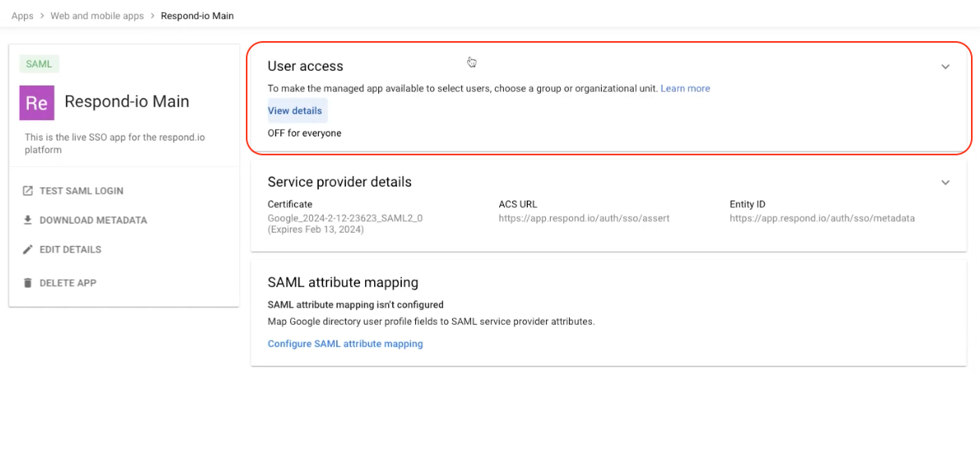Expand the Service provider details chevron
This screenshot has height=457, width=980.
coord(945,182)
